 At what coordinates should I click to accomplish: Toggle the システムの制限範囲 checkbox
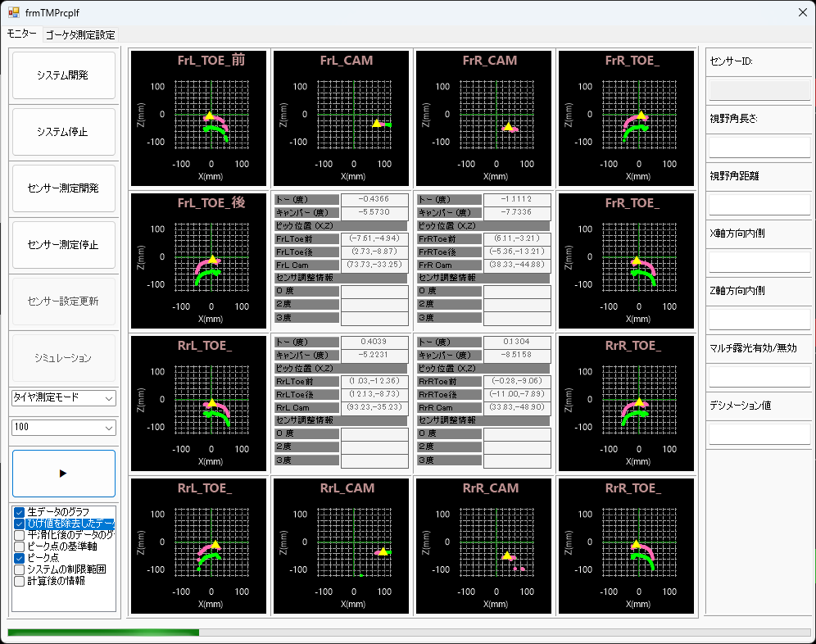(x=20, y=569)
